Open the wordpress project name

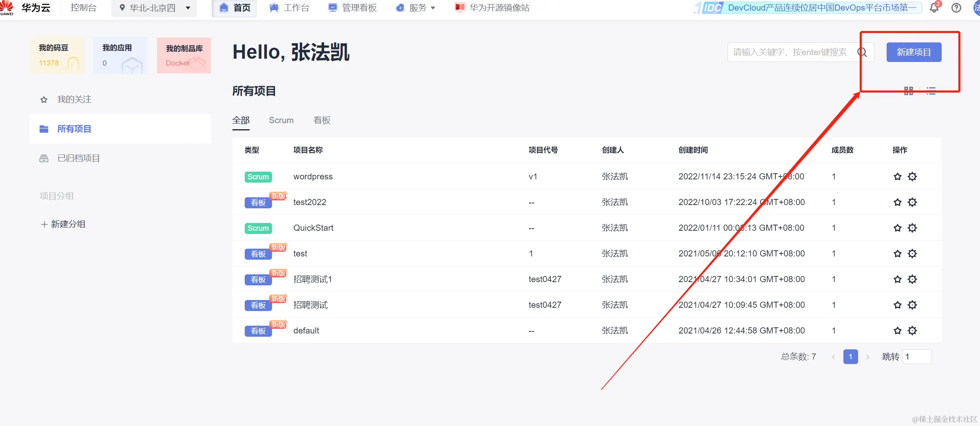click(x=313, y=177)
